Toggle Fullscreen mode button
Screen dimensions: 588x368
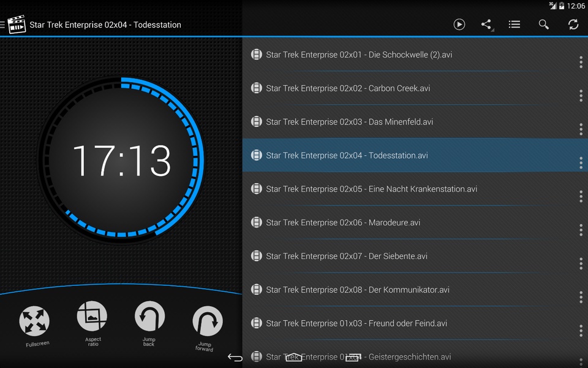click(x=34, y=321)
